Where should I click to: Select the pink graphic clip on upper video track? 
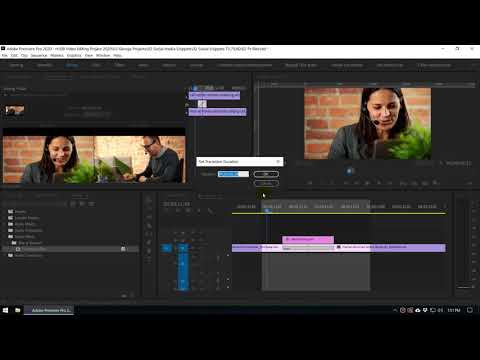point(308,239)
